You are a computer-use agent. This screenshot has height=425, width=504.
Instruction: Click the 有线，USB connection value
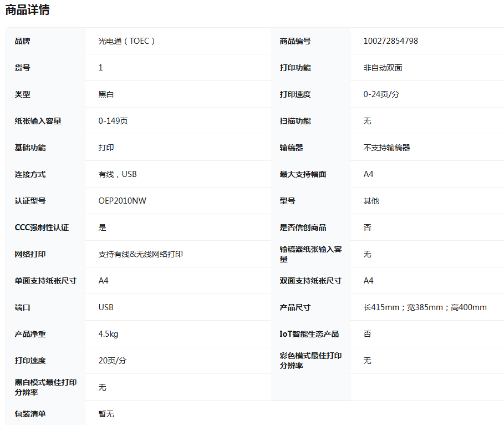(117, 174)
